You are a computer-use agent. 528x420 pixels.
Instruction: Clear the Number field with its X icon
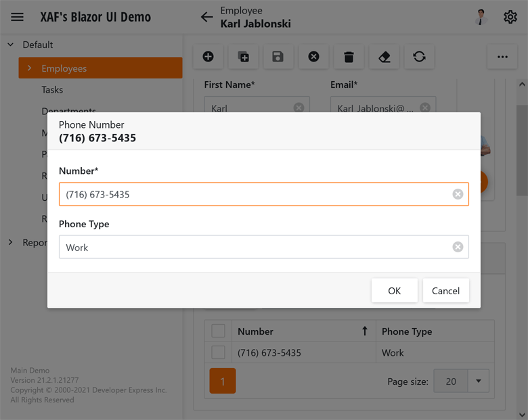[x=458, y=194]
